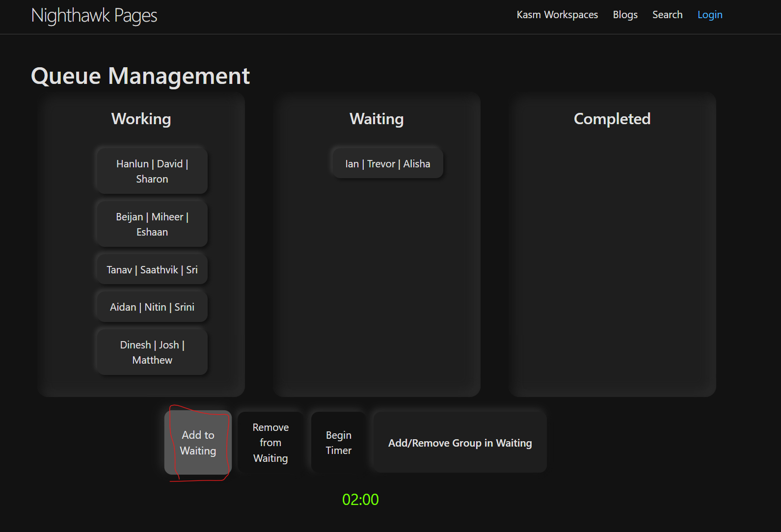Select the Aidan | Nitin | Srini group
Image resolution: width=781 pixels, height=532 pixels.
(152, 307)
